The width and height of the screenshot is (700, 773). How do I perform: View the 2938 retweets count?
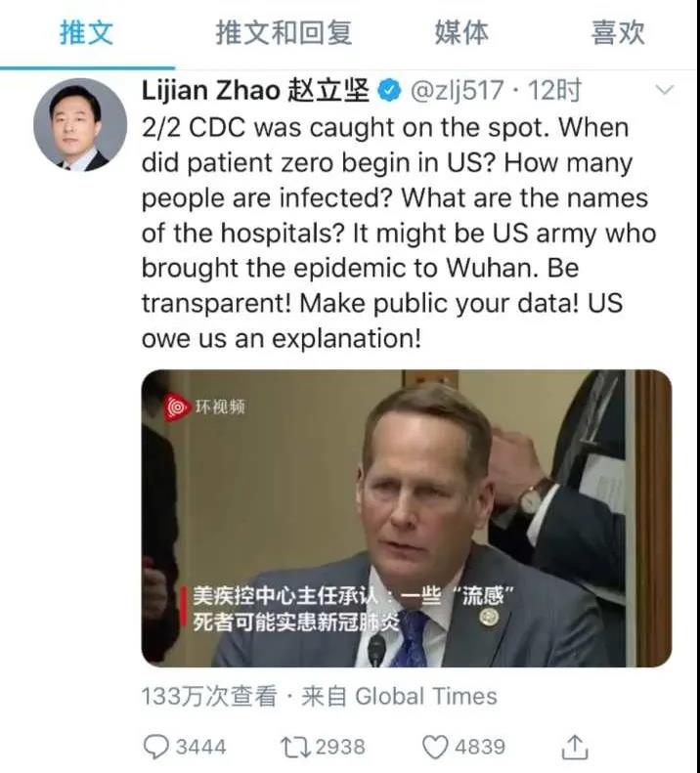[x=340, y=747]
